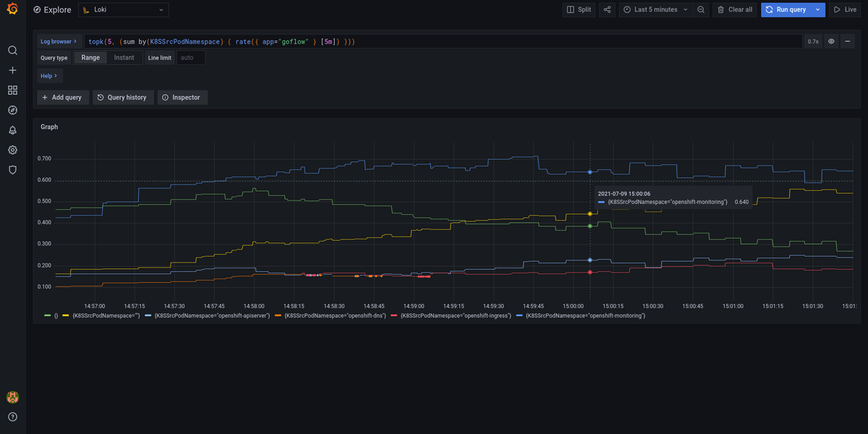Open the Dashboards grid icon
This screenshot has width=868, height=434.
12,90
